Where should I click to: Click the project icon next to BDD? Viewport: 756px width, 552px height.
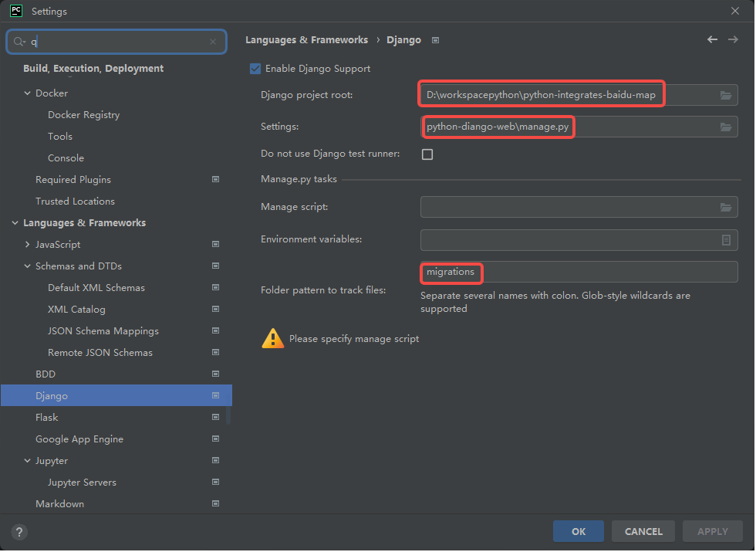click(215, 374)
